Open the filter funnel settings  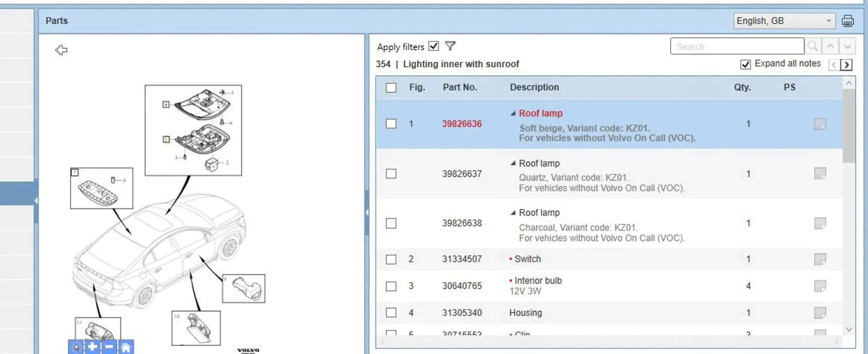pyautogui.click(x=450, y=46)
